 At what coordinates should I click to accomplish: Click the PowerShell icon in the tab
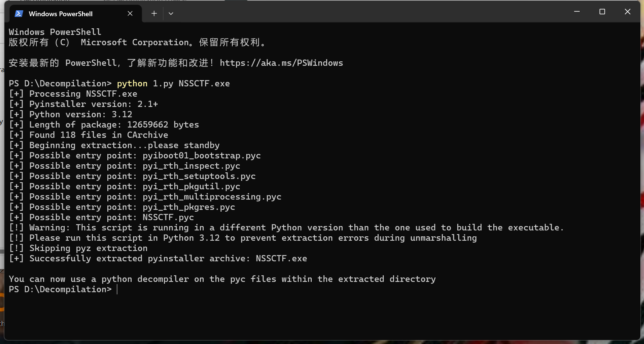19,14
